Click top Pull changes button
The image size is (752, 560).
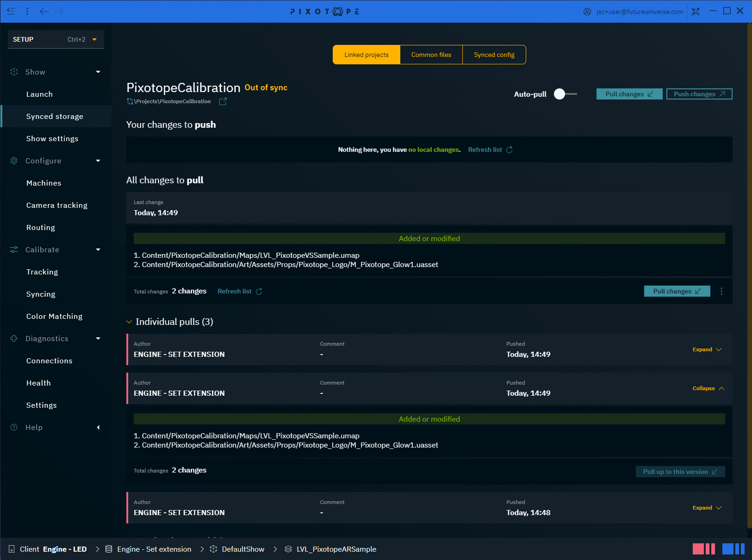[629, 94]
